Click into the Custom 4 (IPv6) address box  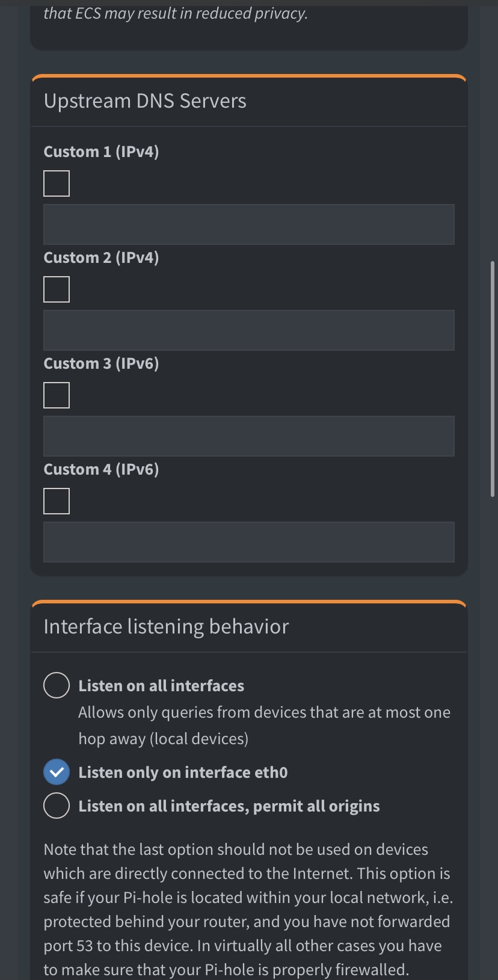click(249, 542)
